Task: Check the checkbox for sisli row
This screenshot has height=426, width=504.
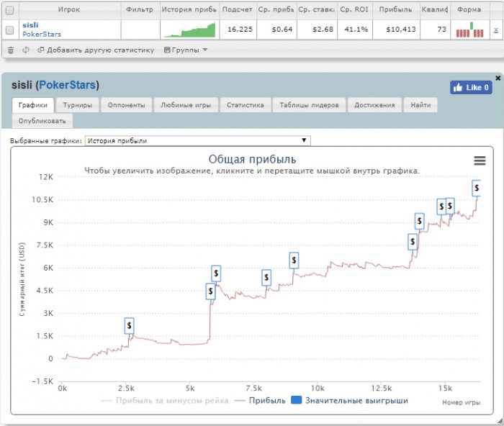Action: pyautogui.click(x=9, y=30)
